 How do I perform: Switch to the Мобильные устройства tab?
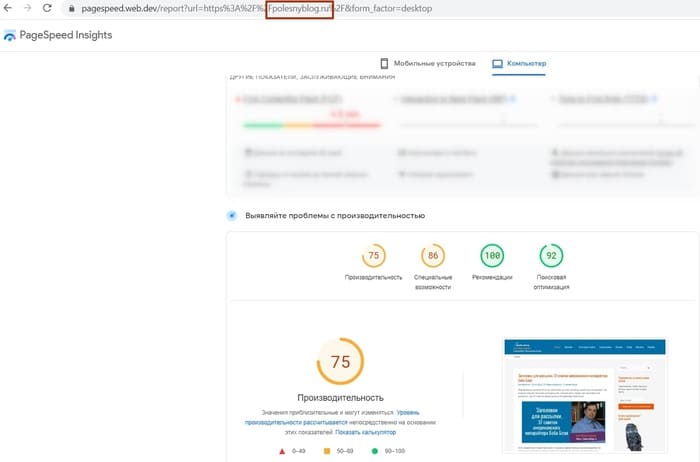428,63
